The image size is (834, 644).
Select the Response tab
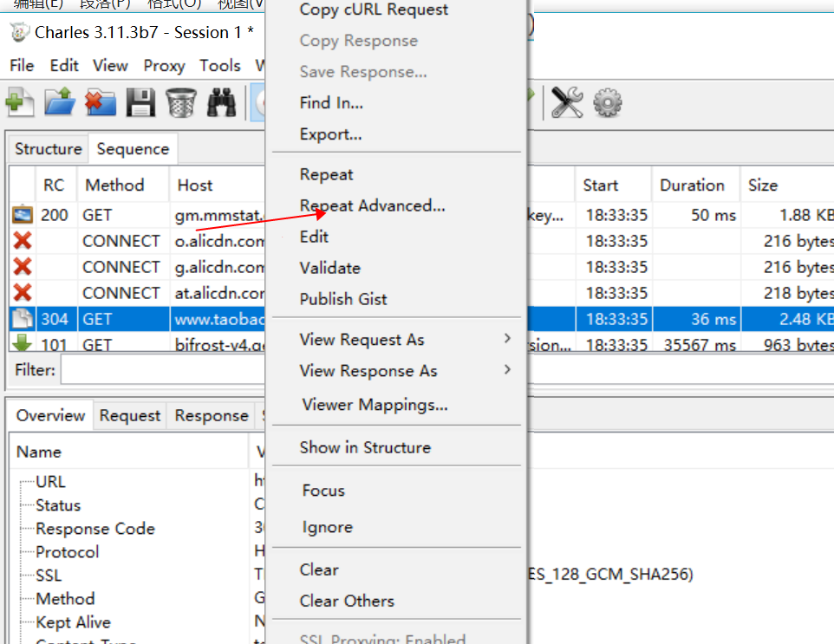click(212, 415)
